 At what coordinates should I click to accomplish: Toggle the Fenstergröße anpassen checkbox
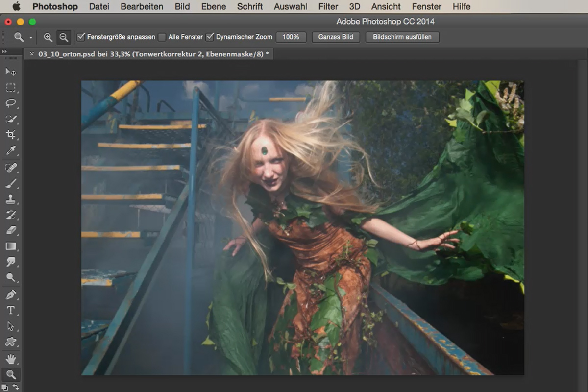coord(81,37)
